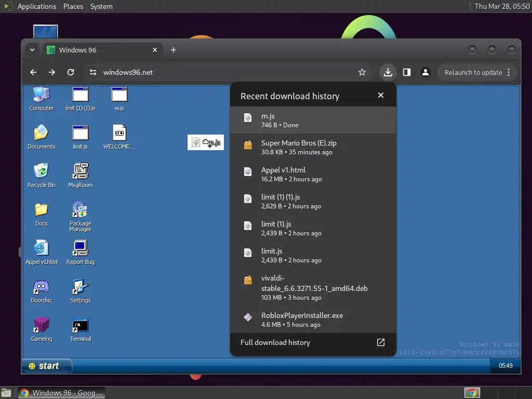This screenshot has width=532, height=399.
Task: Open the Documents desktop folder icon
Action: point(42,137)
